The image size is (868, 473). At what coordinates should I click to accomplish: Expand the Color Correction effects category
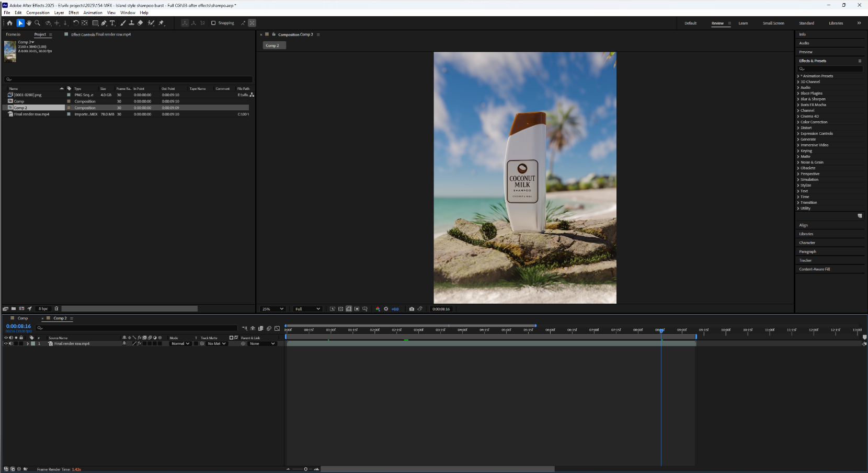tap(798, 122)
